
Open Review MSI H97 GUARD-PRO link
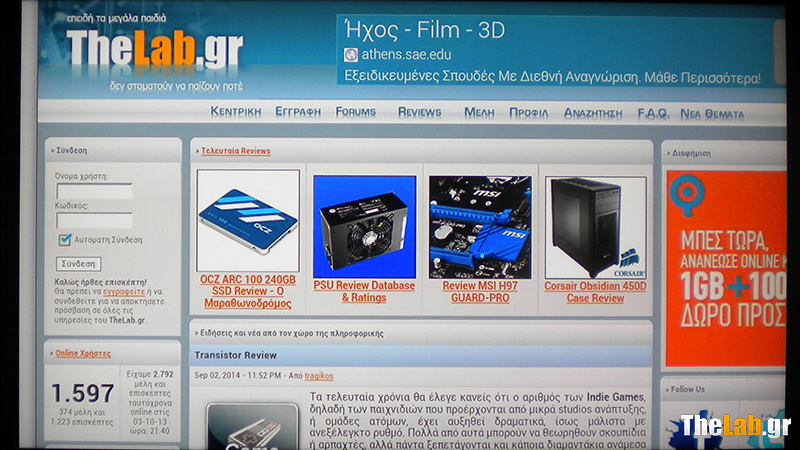click(x=480, y=292)
